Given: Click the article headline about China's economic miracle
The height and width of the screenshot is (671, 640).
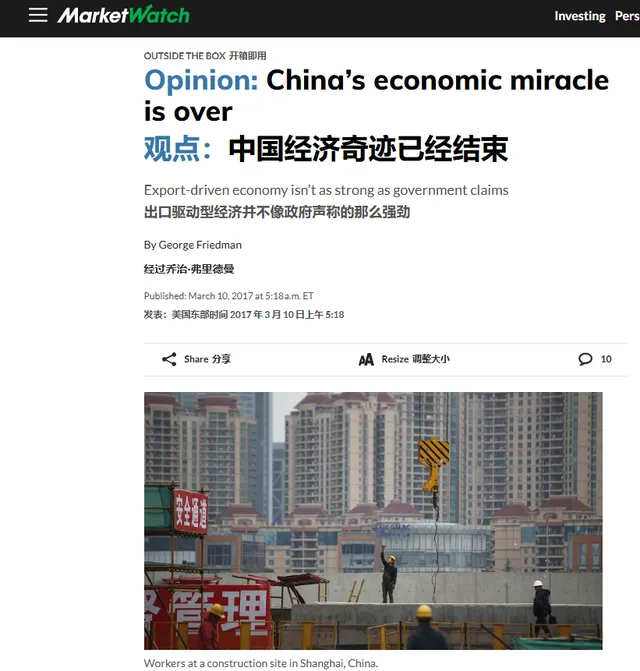Looking at the screenshot, I should (x=376, y=95).
